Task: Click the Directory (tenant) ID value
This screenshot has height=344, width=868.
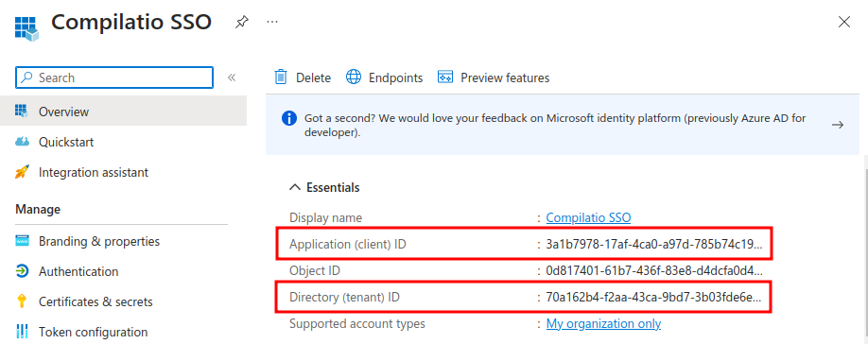Action: [x=654, y=298]
